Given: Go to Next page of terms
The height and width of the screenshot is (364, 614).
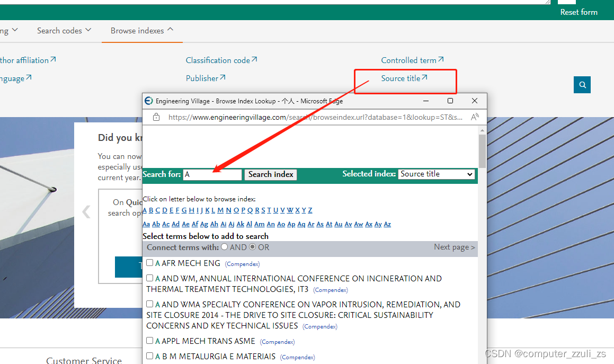Looking at the screenshot, I should pos(454,247).
